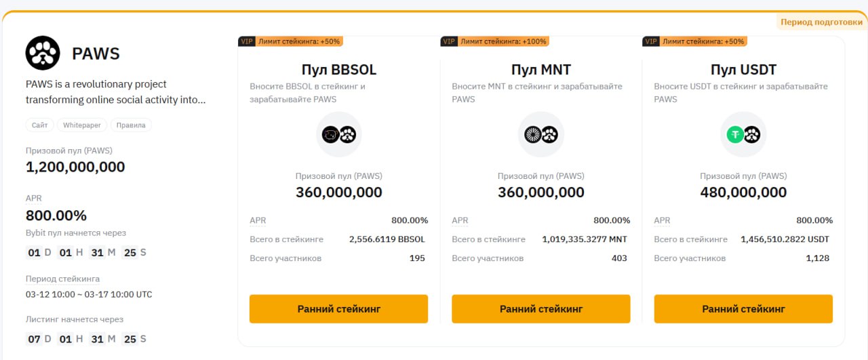Start Ранний стейкинг in the MNT pool
868x360 pixels.
[x=541, y=308]
